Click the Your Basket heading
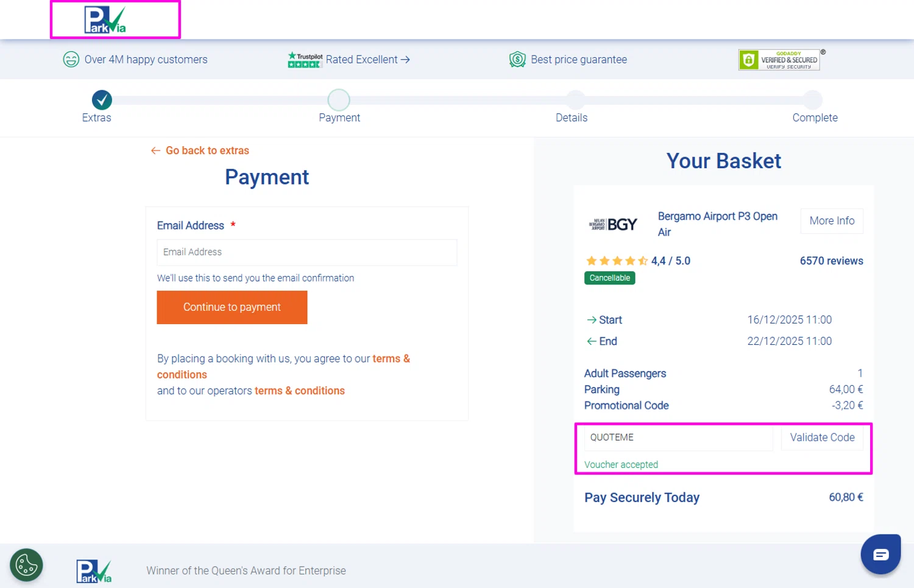The width and height of the screenshot is (914, 588). [723, 161]
